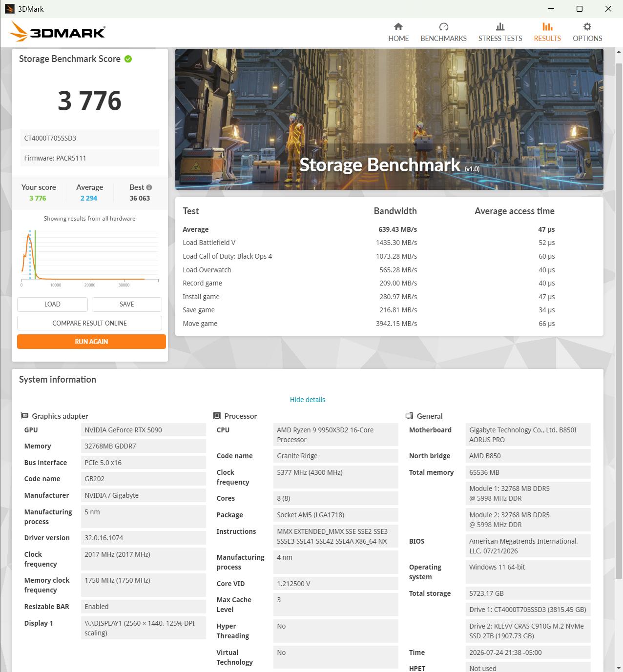Screen dimensions: 623x672
Task: Click the Graphics adapter section icon
Action: 24,416
